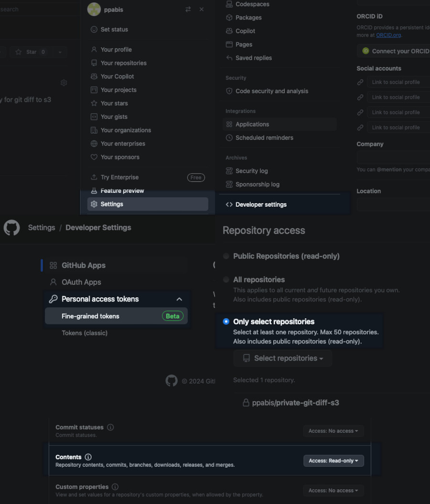Open the Select repositories dropdown
This screenshot has width=430, height=504.
point(282,358)
